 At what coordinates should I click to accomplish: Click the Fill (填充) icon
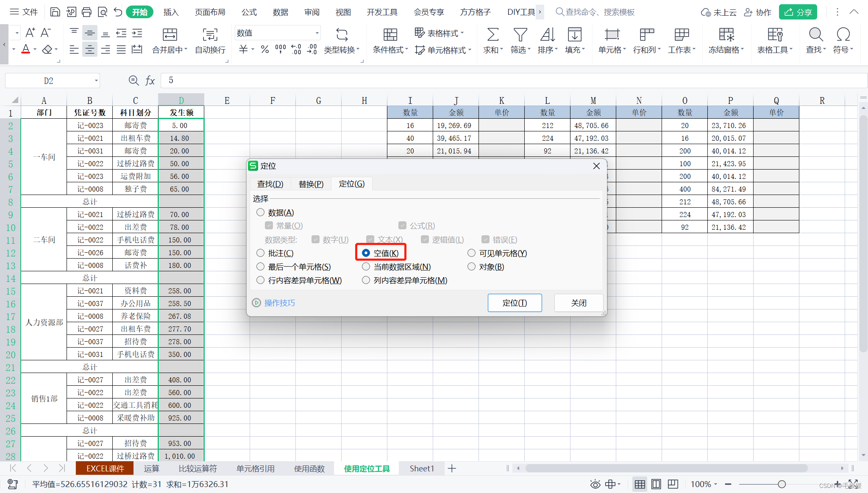[x=575, y=34]
